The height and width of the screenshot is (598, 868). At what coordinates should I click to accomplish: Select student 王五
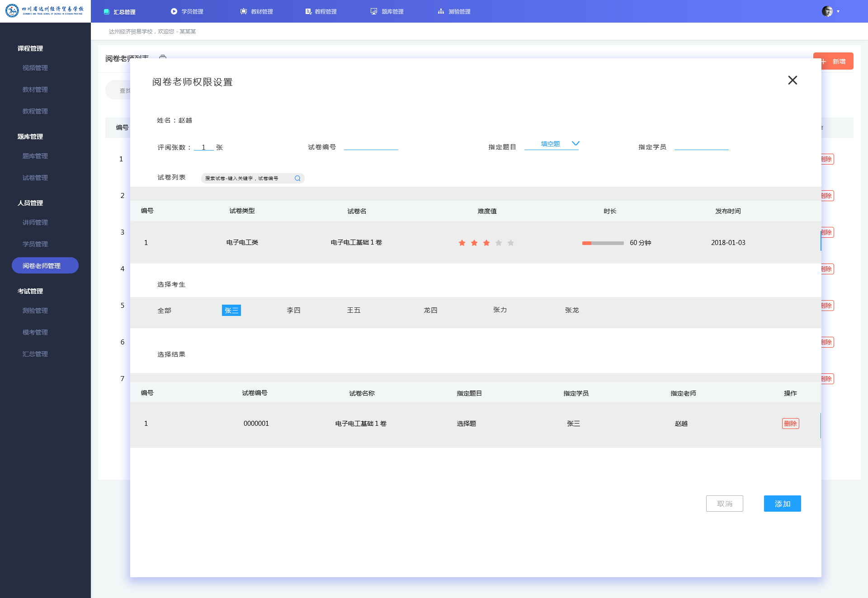pos(354,310)
